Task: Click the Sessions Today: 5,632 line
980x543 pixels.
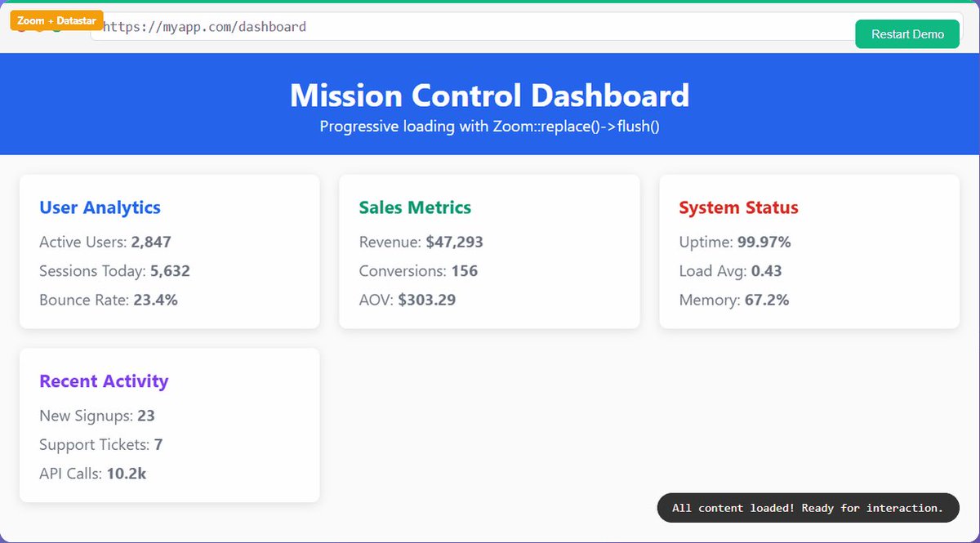Action: [x=114, y=271]
